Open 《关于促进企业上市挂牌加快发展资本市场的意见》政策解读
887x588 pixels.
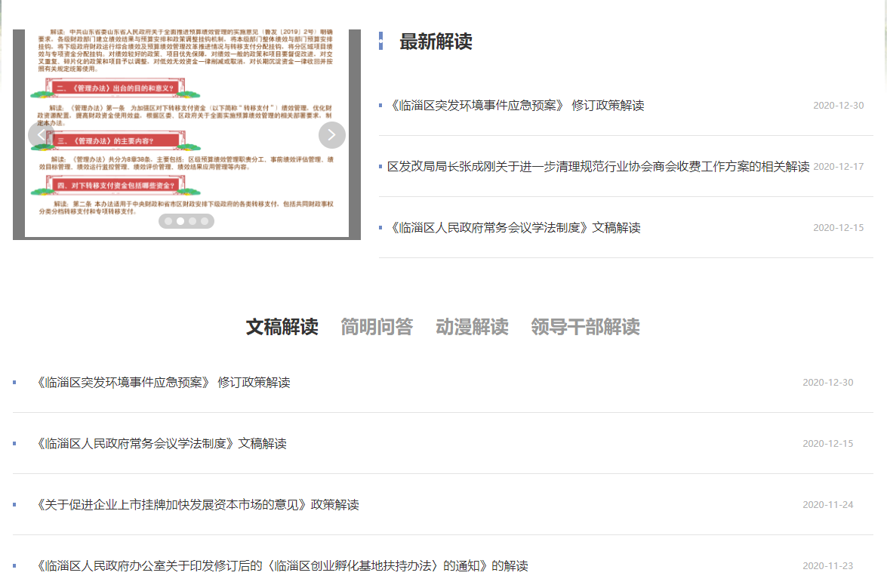pos(198,505)
